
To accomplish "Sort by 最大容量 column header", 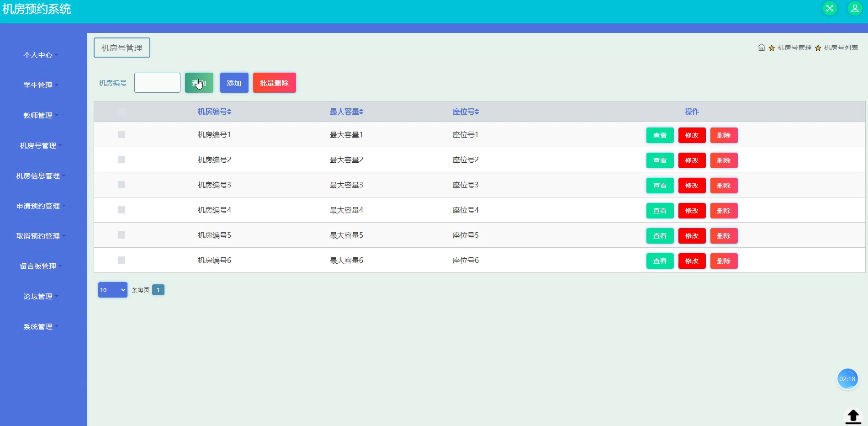I will (x=346, y=112).
